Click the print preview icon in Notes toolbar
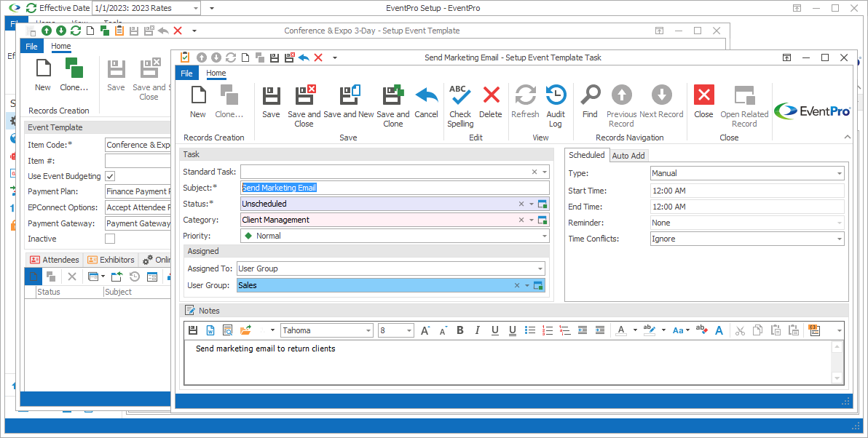The image size is (868, 438). tap(227, 330)
